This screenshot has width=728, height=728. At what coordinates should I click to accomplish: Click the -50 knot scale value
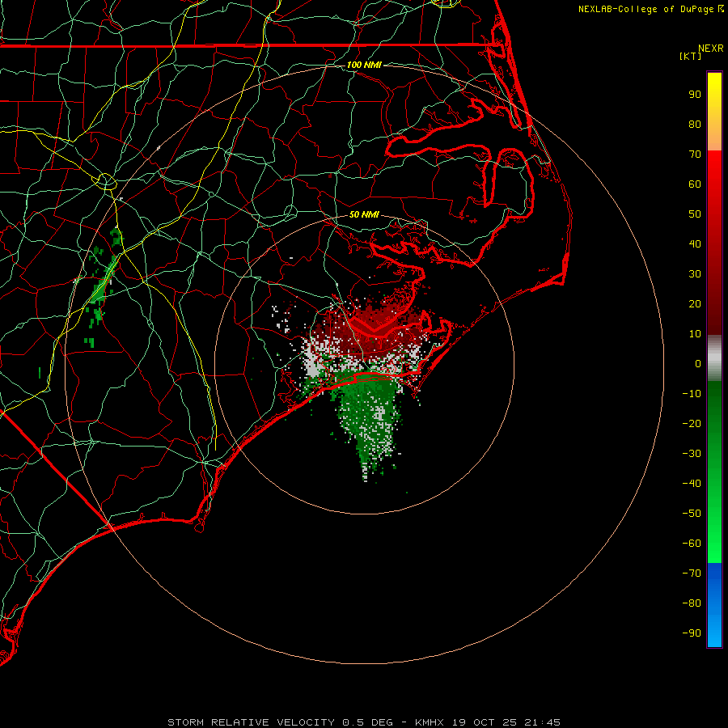(x=692, y=514)
